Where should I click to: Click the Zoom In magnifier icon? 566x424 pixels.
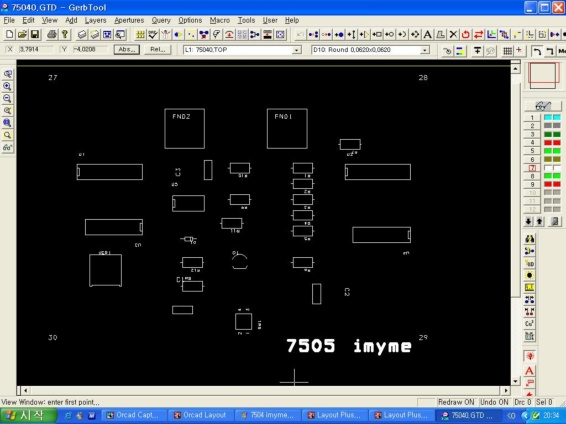(7, 86)
